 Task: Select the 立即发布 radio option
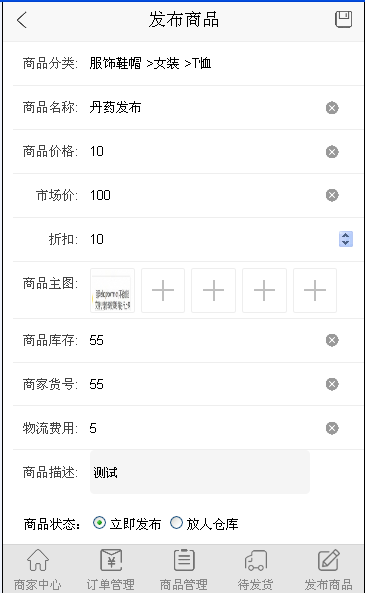click(99, 523)
